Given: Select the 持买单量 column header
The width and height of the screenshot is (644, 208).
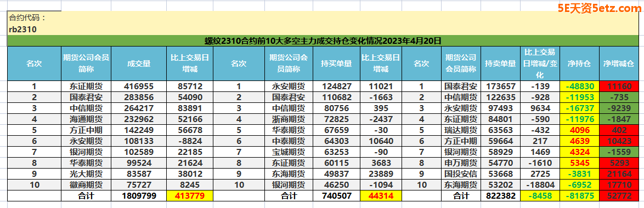Looking at the screenshot, I should pos(336,63).
